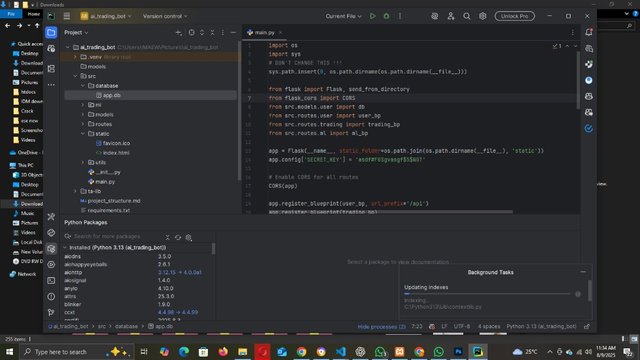The image size is (640, 360).
Task: Open the Problems tool window icon
Action: [51, 297]
